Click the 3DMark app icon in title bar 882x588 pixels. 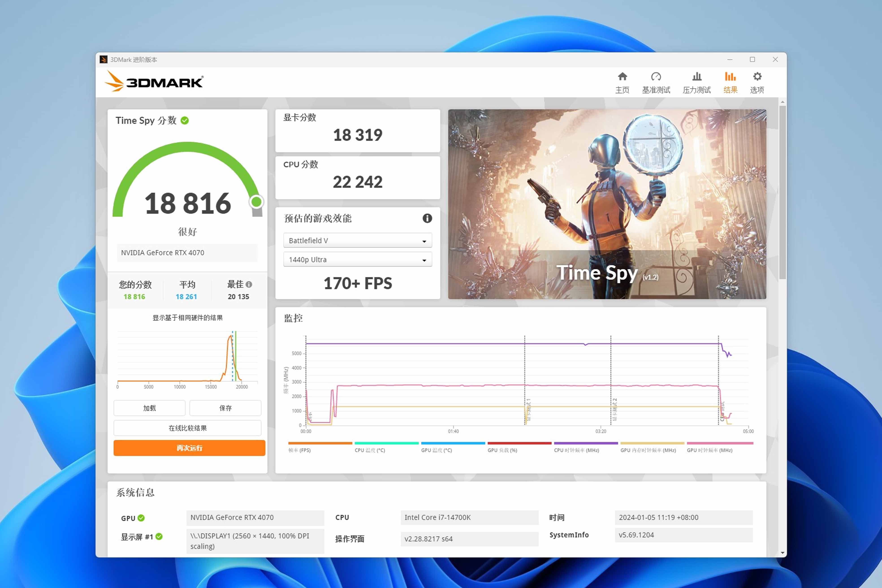point(104,60)
